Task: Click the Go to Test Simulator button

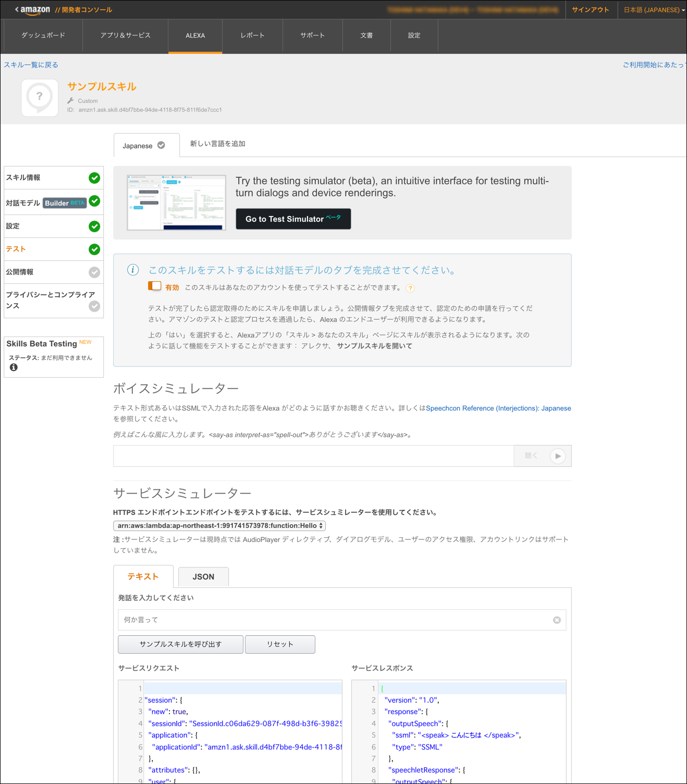Action: pyautogui.click(x=293, y=219)
